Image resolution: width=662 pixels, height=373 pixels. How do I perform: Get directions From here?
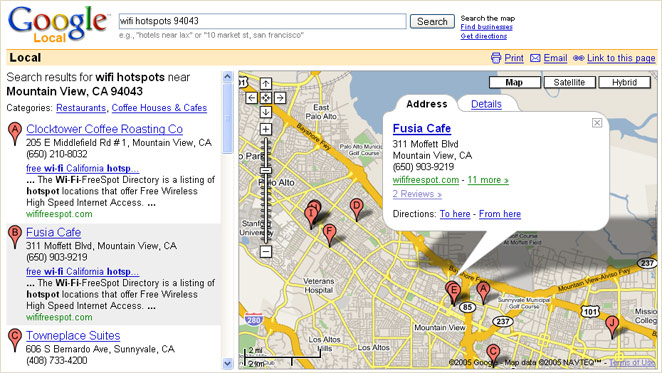pyautogui.click(x=499, y=214)
